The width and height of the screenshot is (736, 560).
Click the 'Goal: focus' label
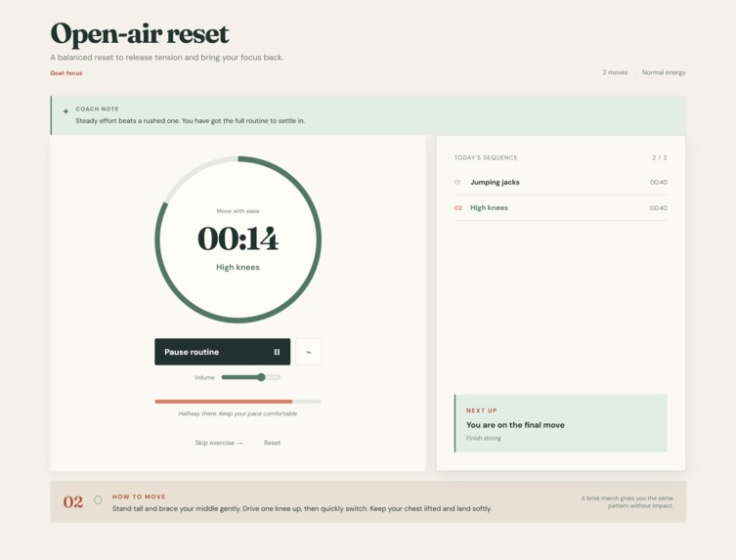(66, 72)
